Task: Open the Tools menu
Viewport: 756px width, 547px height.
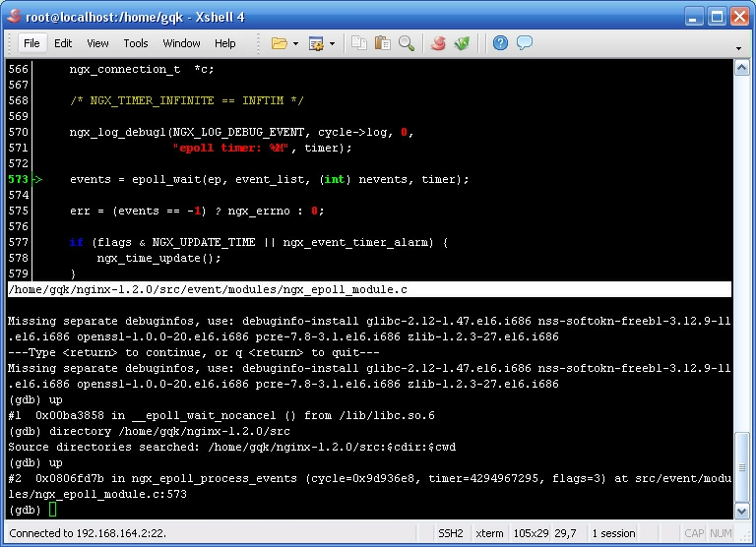Action: (x=136, y=43)
